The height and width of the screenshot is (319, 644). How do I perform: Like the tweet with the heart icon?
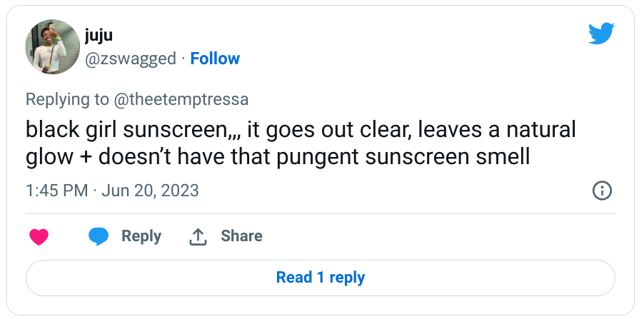[39, 237]
